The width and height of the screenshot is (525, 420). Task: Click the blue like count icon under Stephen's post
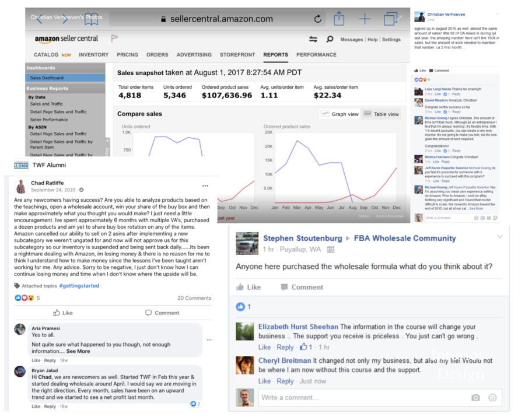pos(240,306)
